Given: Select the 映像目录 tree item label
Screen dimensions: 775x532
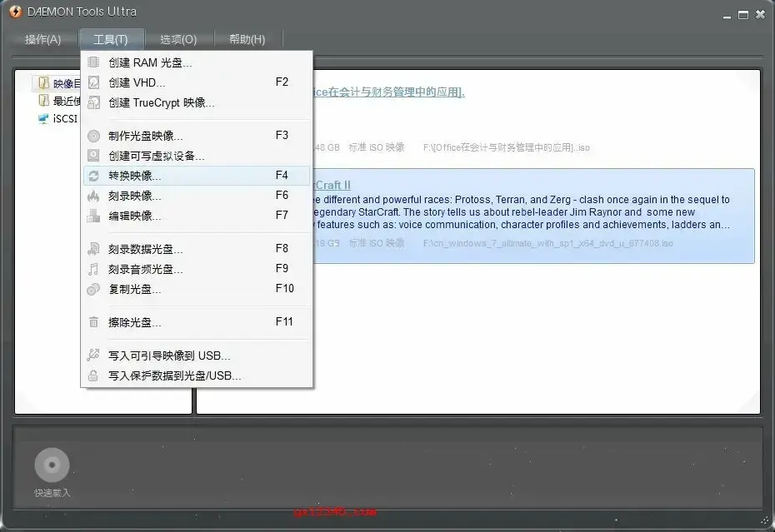Looking at the screenshot, I should [x=66, y=83].
